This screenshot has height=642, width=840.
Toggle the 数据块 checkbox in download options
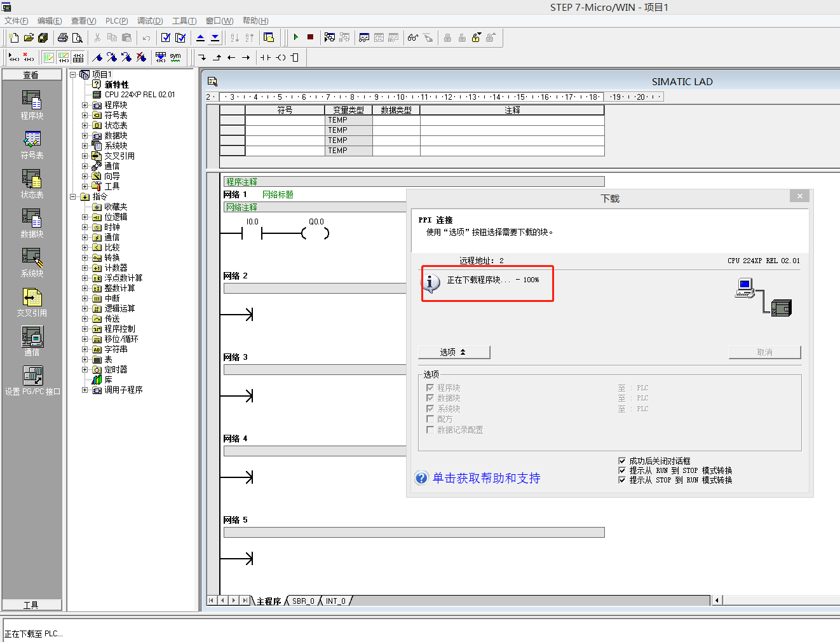tap(430, 398)
